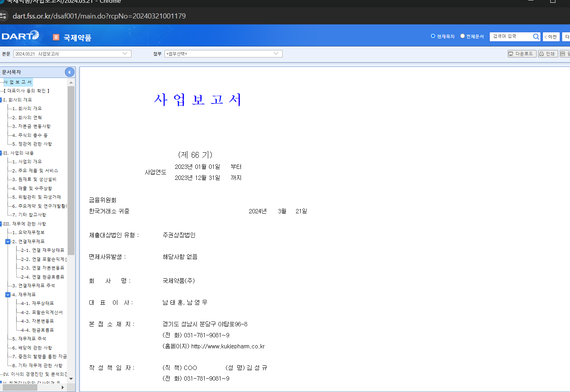Open 7. 증권의 발행을 통한 자금 item

(x=39, y=357)
